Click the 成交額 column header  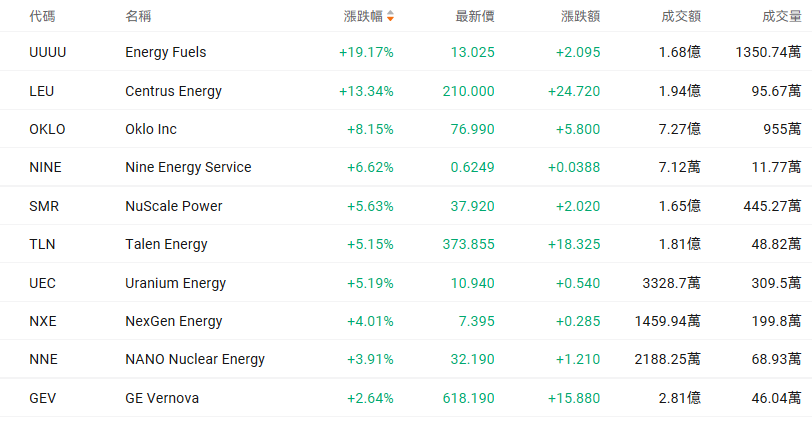(x=681, y=16)
